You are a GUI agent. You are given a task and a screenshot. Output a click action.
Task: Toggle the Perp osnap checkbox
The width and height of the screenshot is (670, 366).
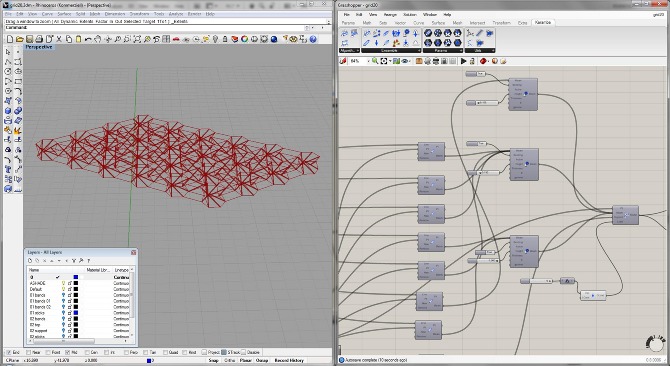(126, 352)
